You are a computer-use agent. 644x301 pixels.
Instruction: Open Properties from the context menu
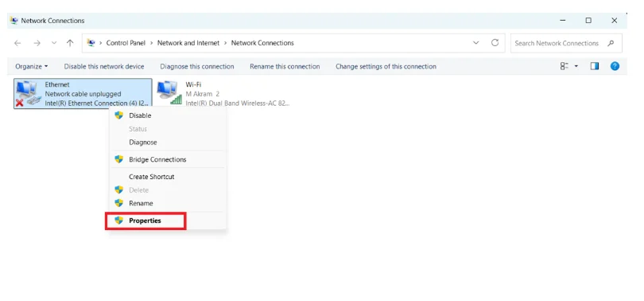point(145,221)
